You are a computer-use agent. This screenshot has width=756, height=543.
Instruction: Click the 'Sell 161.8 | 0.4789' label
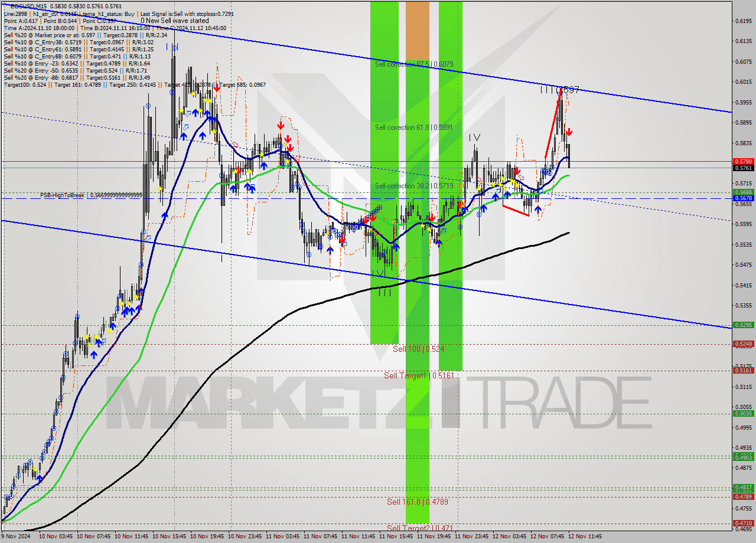click(x=418, y=502)
